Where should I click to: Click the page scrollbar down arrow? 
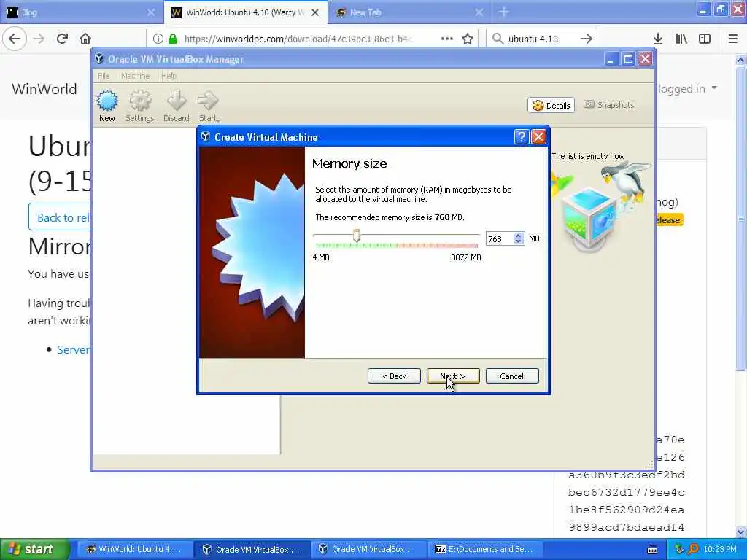(741, 532)
